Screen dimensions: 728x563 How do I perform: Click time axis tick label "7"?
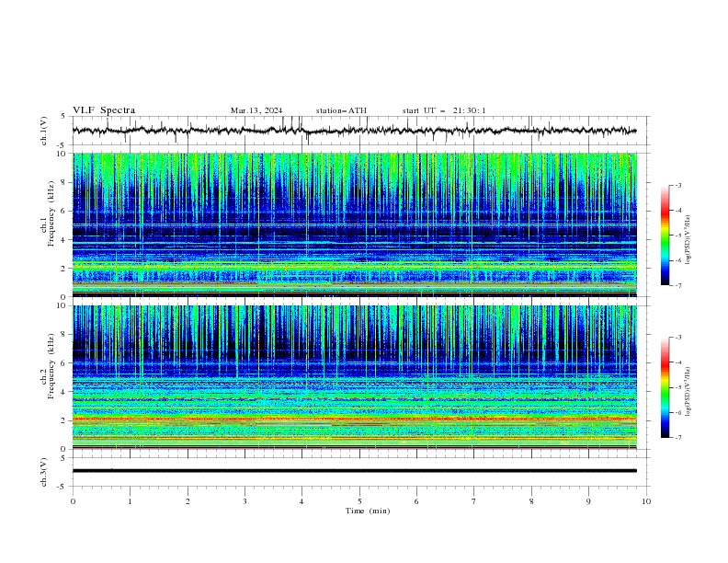point(474,501)
